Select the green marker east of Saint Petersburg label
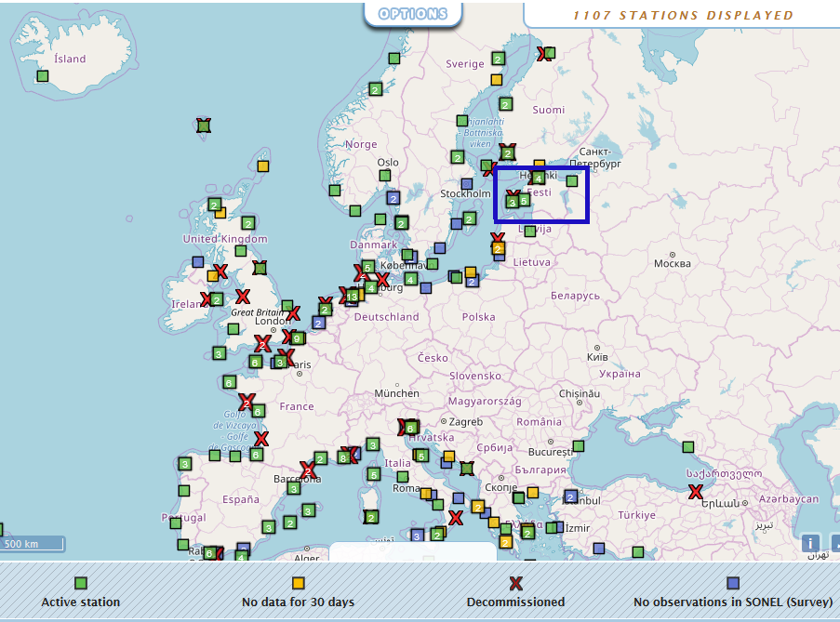 pos(572,181)
